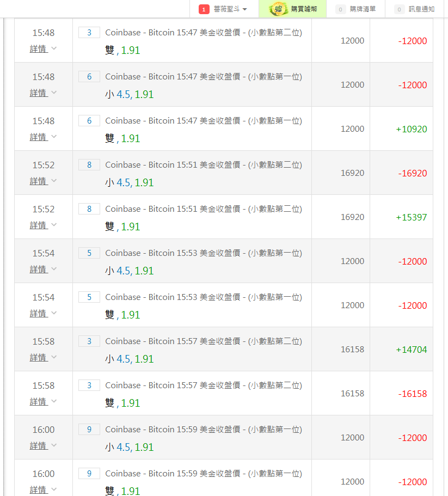
Task: Click the 購牌清單 count badge
Action: coord(341,9)
